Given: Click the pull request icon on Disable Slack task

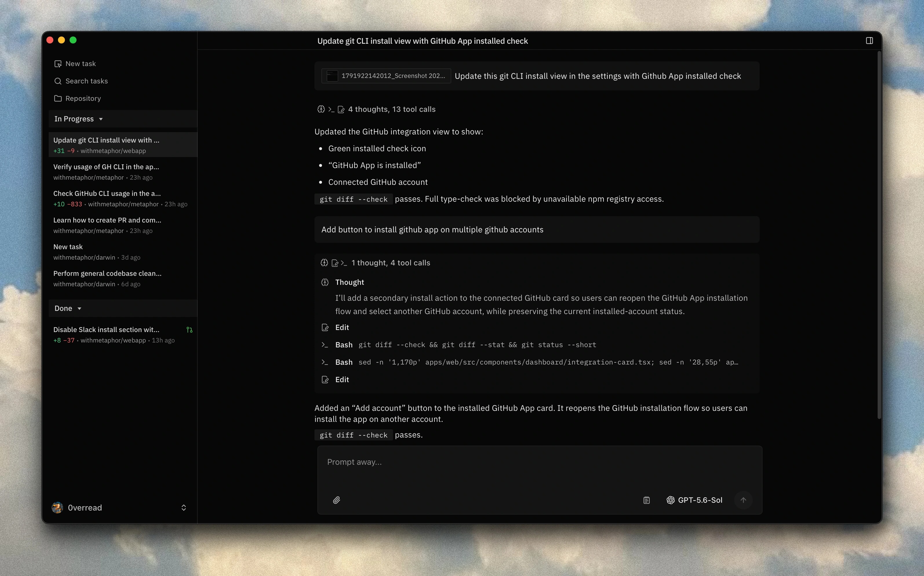Looking at the screenshot, I should click(x=189, y=330).
